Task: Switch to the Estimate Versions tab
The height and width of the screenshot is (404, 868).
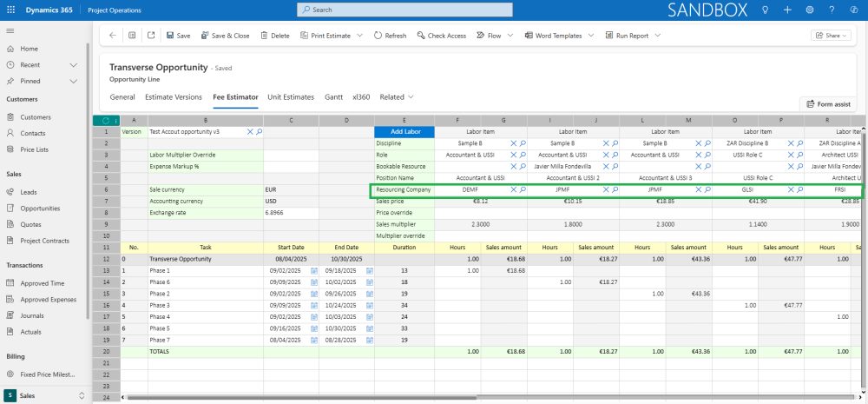Action: point(174,97)
